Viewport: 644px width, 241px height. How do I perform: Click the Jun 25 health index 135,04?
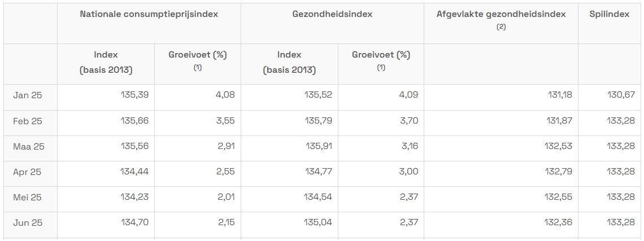318,222
